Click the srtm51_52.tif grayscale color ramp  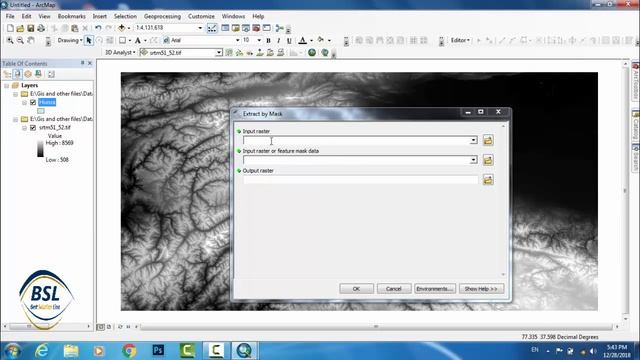[x=40, y=149]
